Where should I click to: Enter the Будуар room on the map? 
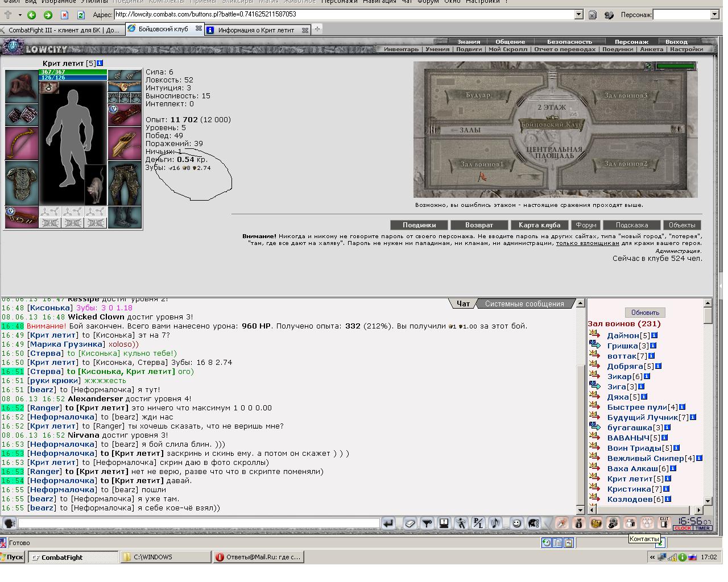(478, 95)
